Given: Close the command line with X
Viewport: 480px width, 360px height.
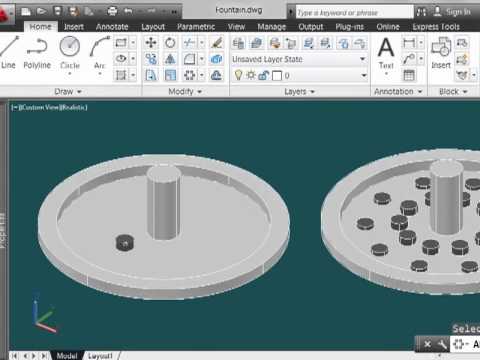Looking at the screenshot, I should [x=427, y=344].
